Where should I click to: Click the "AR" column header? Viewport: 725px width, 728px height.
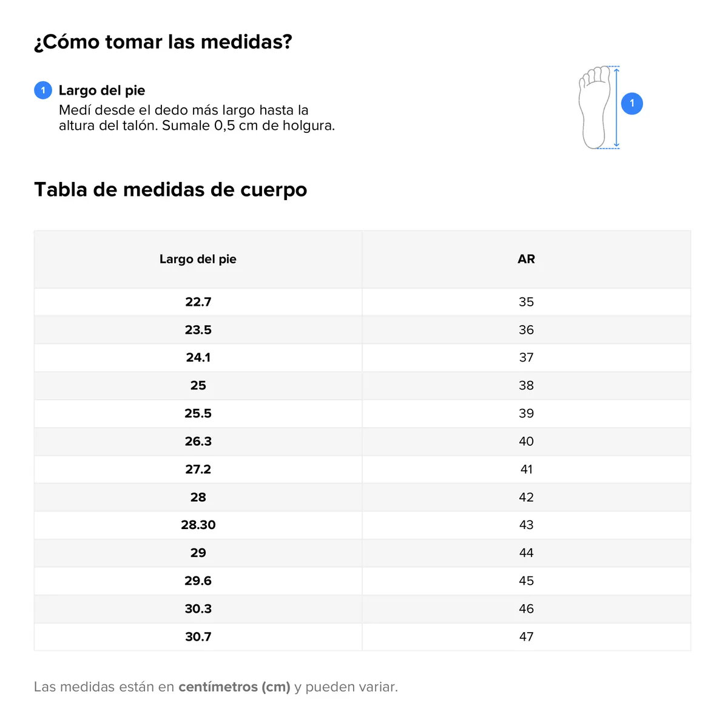526,259
